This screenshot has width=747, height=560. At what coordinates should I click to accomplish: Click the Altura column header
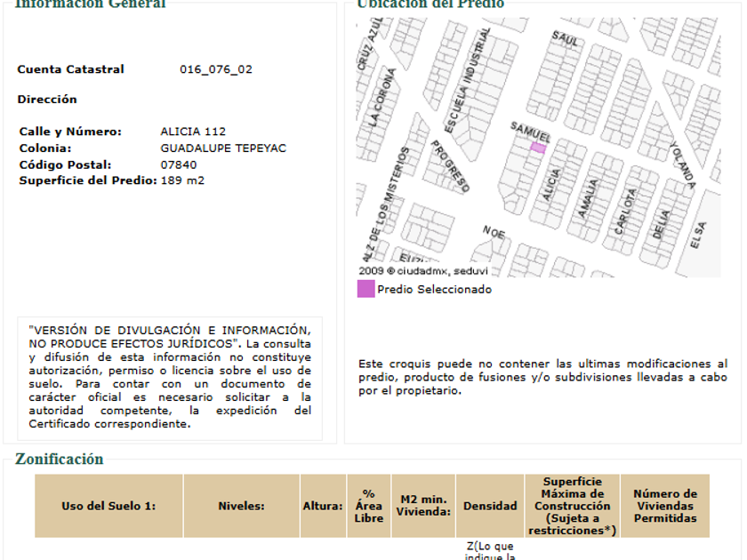point(323,506)
